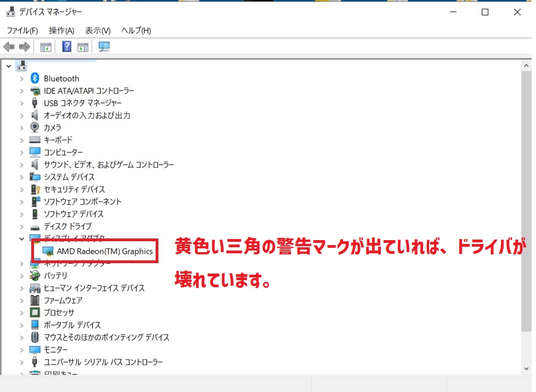536x392 pixels.
Task: Select システム デバイス in the tree
Action: tap(69, 177)
